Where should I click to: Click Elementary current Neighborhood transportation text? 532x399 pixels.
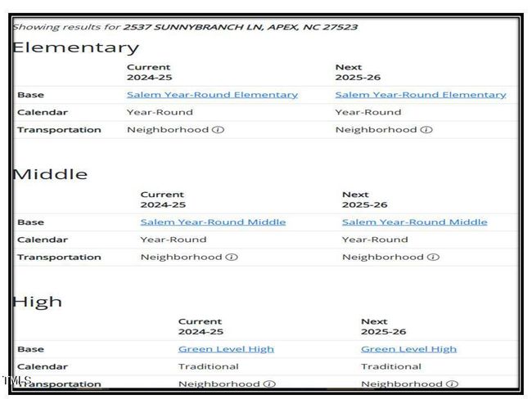point(168,129)
